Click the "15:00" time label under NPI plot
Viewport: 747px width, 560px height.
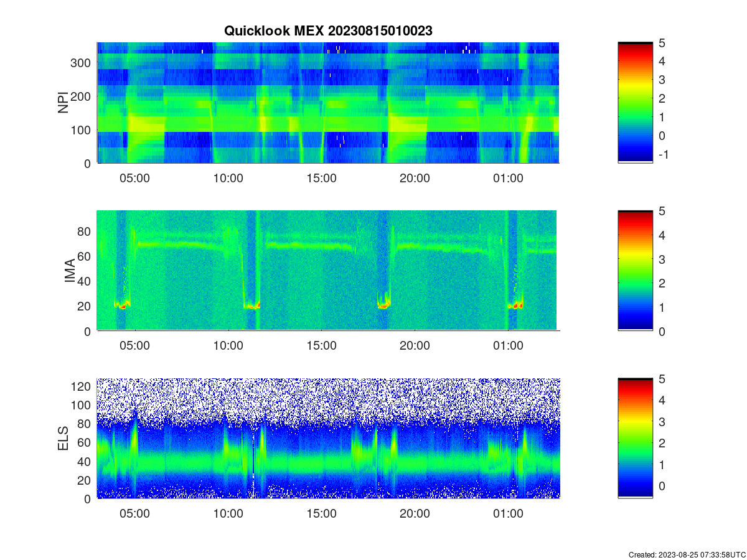[321, 178]
